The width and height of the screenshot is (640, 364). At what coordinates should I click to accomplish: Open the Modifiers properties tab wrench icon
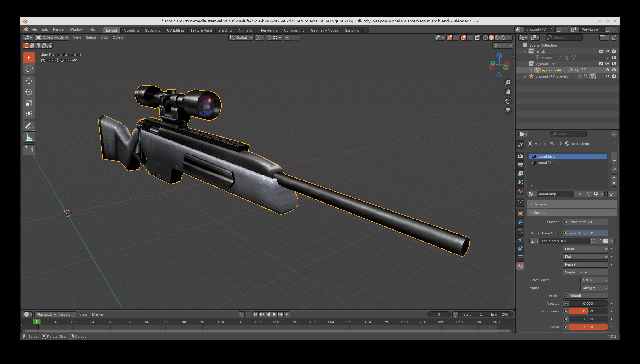[x=520, y=222]
